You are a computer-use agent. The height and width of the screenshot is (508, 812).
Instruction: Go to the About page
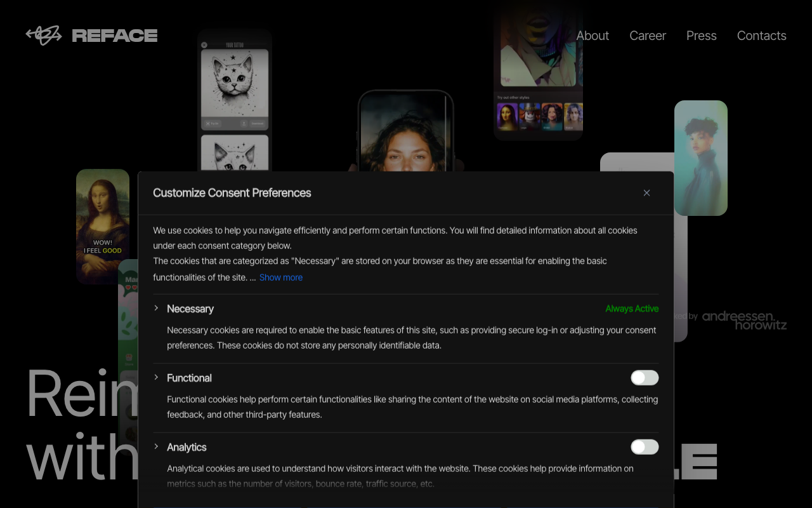coord(592,36)
